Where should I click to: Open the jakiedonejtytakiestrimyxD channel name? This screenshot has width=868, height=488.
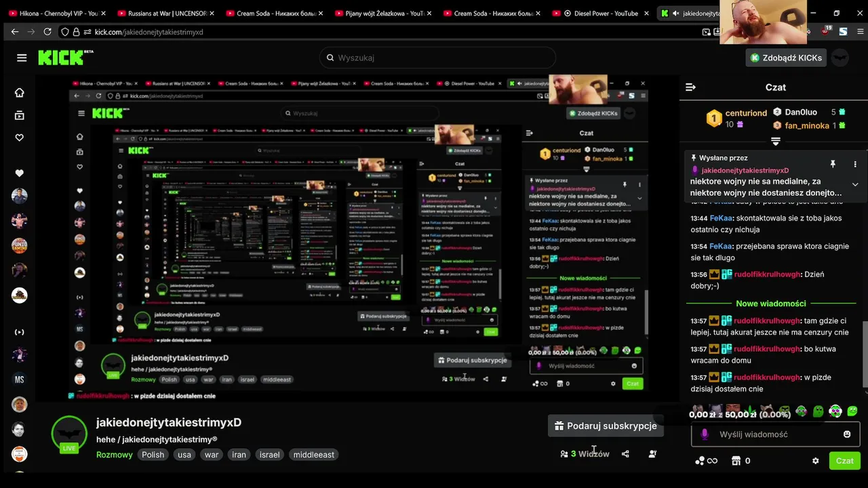(169, 422)
